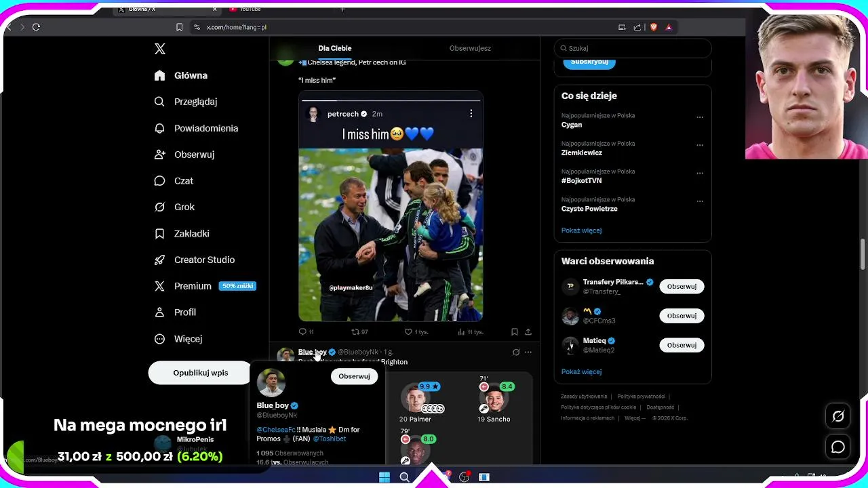The width and height of the screenshot is (868, 488).
Task: Open a new browser tab
Action: point(342,9)
